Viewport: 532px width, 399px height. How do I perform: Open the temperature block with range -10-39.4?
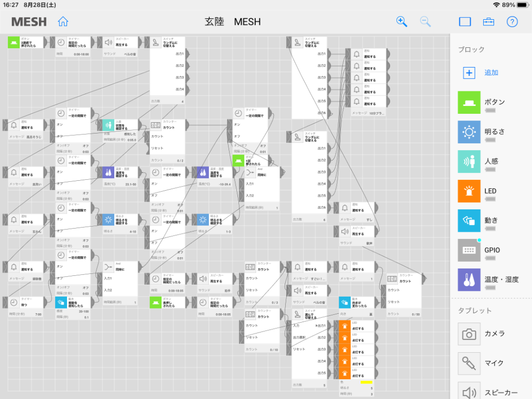(x=215, y=172)
